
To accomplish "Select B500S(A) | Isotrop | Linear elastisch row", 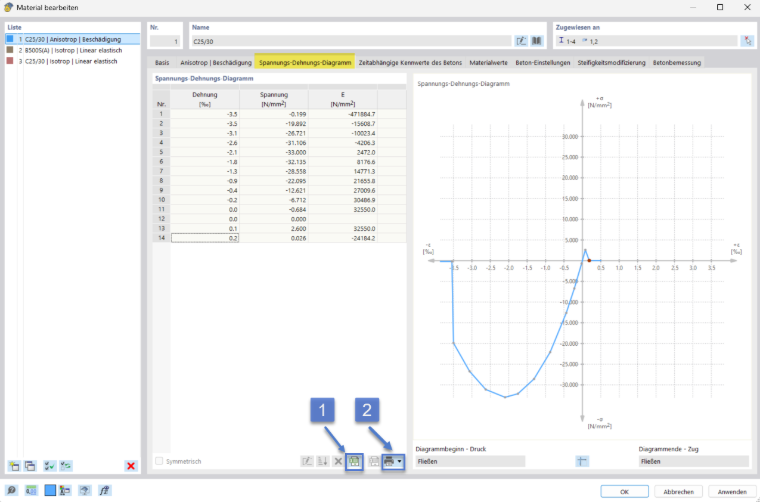I will [x=73, y=50].
